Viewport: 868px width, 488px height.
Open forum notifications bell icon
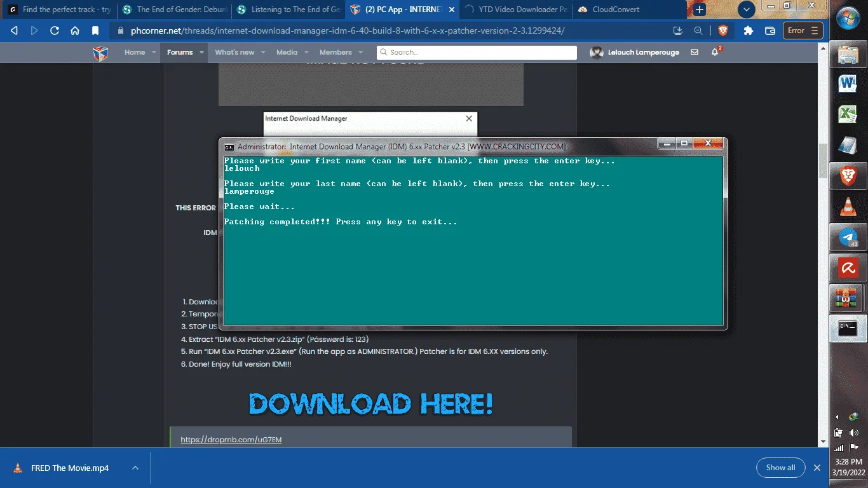tap(715, 52)
